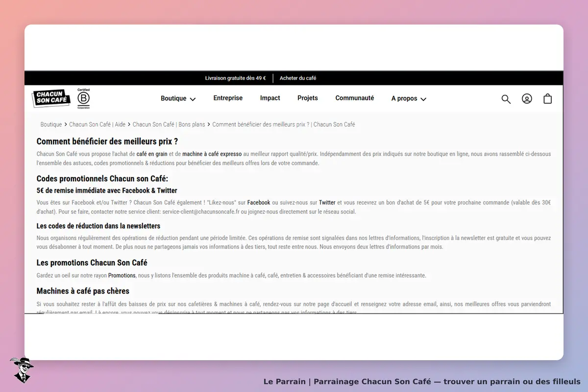Click the Chacun Son Café logo
Screen dimensions: 588x392
[51, 98]
